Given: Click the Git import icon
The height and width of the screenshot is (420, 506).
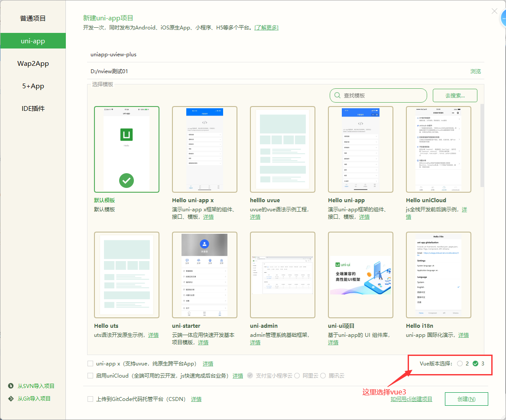Looking at the screenshot, I should tap(11, 398).
